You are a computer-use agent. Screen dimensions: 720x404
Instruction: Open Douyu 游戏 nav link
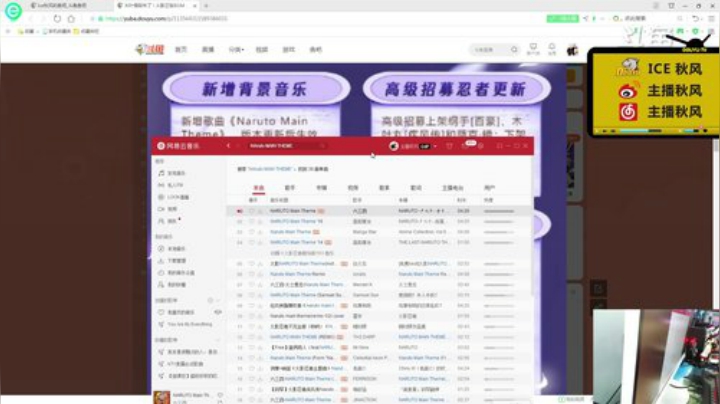[288, 49]
